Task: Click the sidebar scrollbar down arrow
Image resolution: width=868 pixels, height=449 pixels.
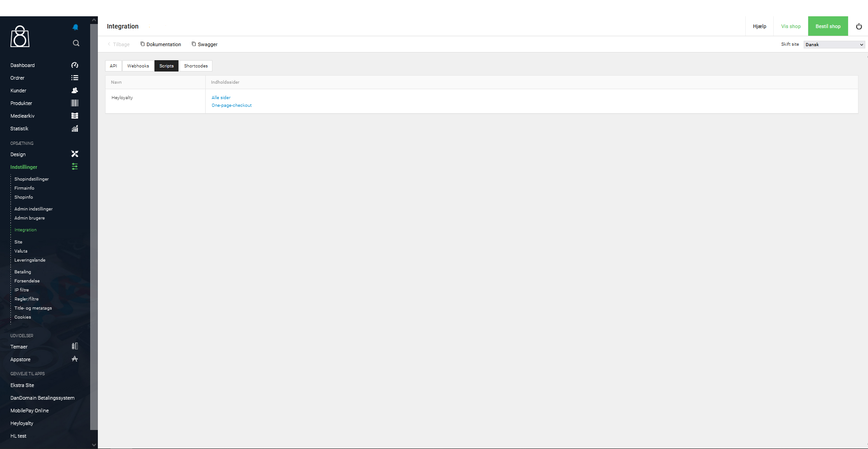Action: [x=94, y=445]
